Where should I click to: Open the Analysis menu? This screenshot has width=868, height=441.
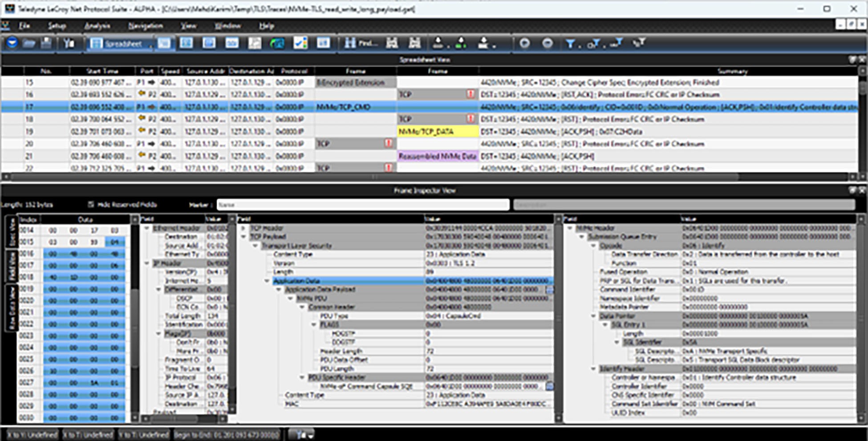click(97, 26)
